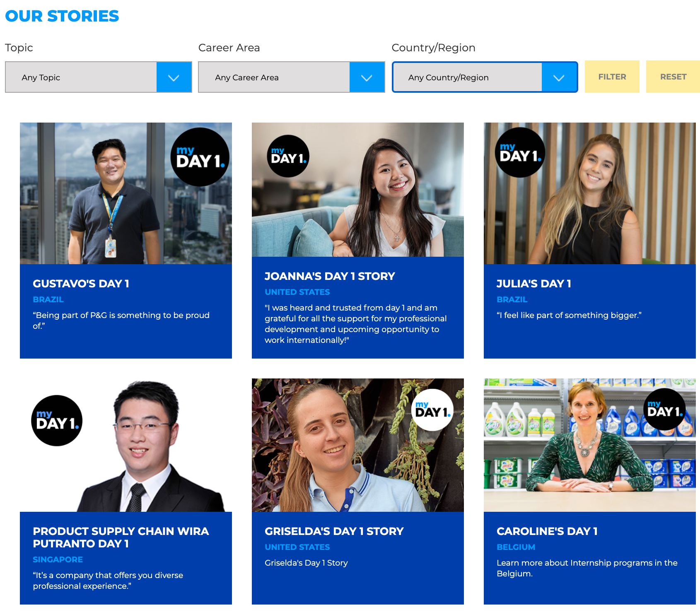Click the FILTER button
700x612 pixels.
coord(612,77)
